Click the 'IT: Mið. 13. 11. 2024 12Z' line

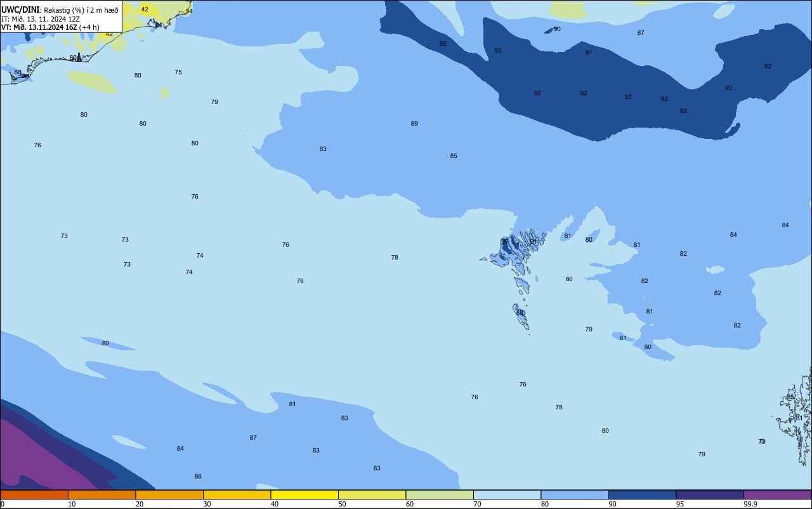(41, 18)
